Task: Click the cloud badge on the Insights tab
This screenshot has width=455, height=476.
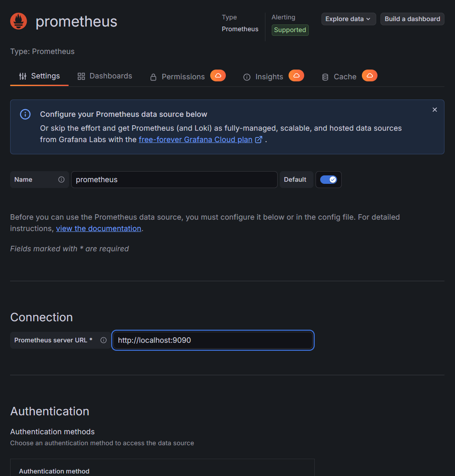Action: coord(296,75)
